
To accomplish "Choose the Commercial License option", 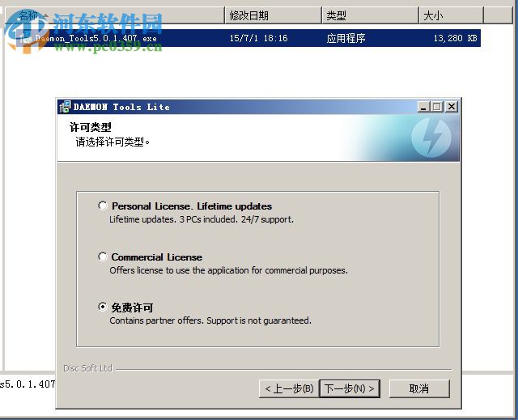I will [x=103, y=257].
